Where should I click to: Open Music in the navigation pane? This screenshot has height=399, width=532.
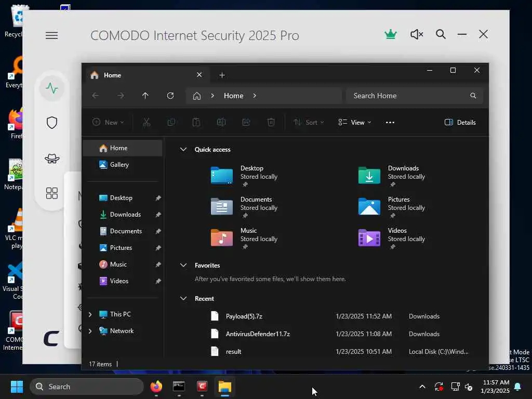point(123,264)
